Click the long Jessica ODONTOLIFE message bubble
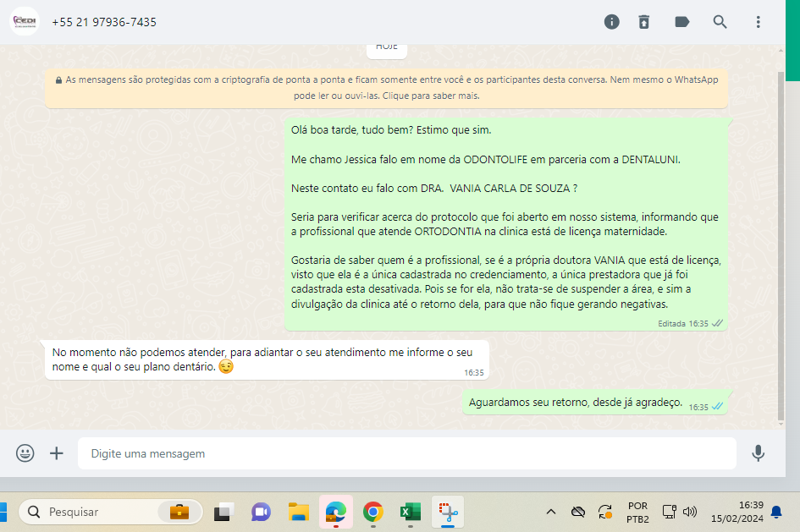This screenshot has width=800, height=532. pyautogui.click(x=505, y=223)
